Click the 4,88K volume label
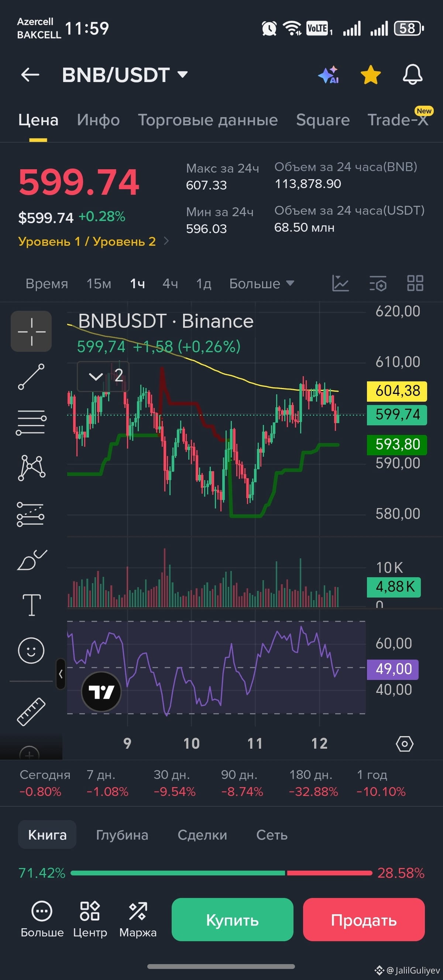 click(x=394, y=587)
